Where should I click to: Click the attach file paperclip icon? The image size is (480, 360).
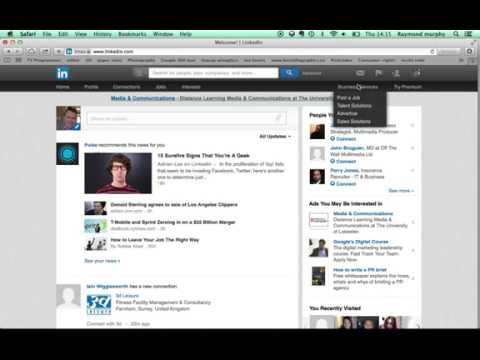point(278,118)
